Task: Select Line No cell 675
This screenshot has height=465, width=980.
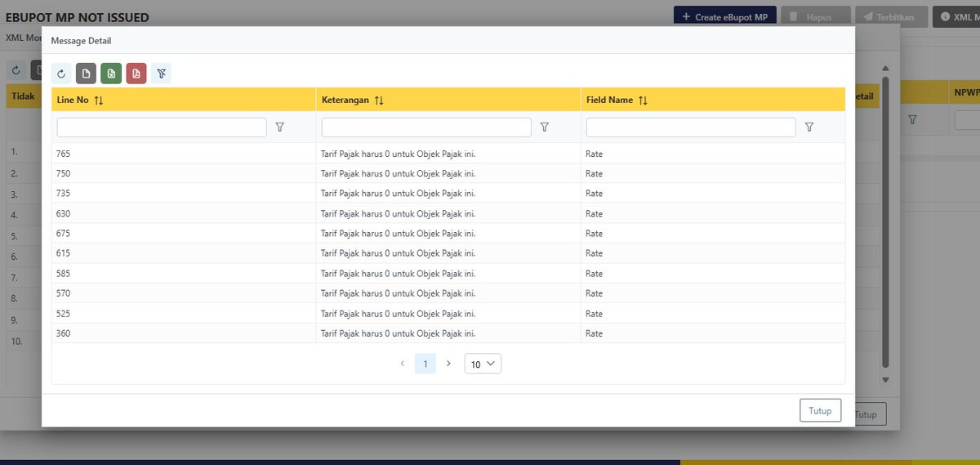Action: click(x=184, y=233)
